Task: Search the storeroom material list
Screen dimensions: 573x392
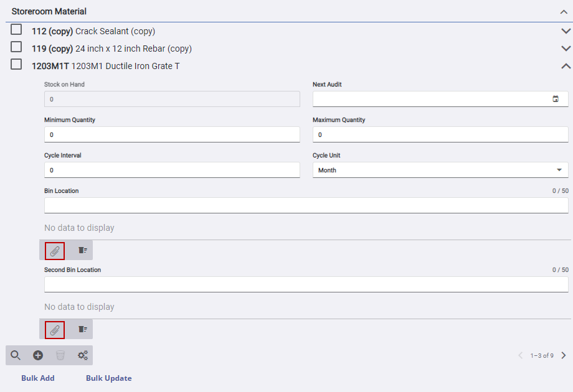Action: (15, 355)
